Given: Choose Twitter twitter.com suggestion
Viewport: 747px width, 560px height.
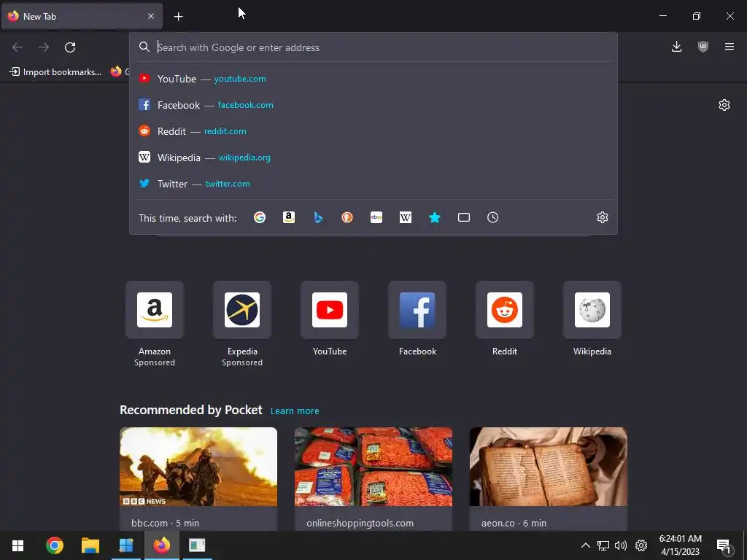Looking at the screenshot, I should [373, 184].
